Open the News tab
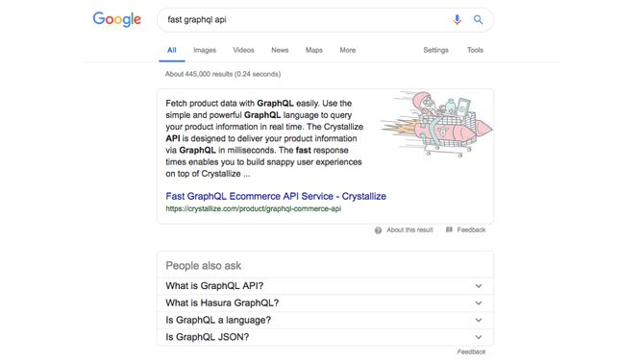644x362 pixels. pos(280,50)
